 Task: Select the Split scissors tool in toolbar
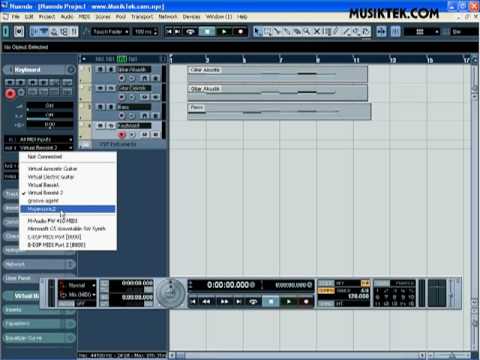(277, 31)
